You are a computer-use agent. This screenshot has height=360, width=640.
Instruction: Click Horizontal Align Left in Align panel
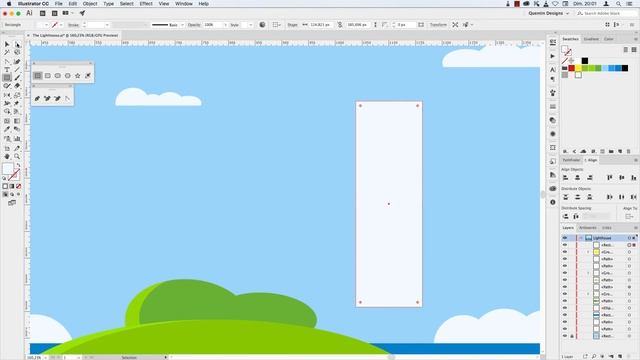pos(566,178)
